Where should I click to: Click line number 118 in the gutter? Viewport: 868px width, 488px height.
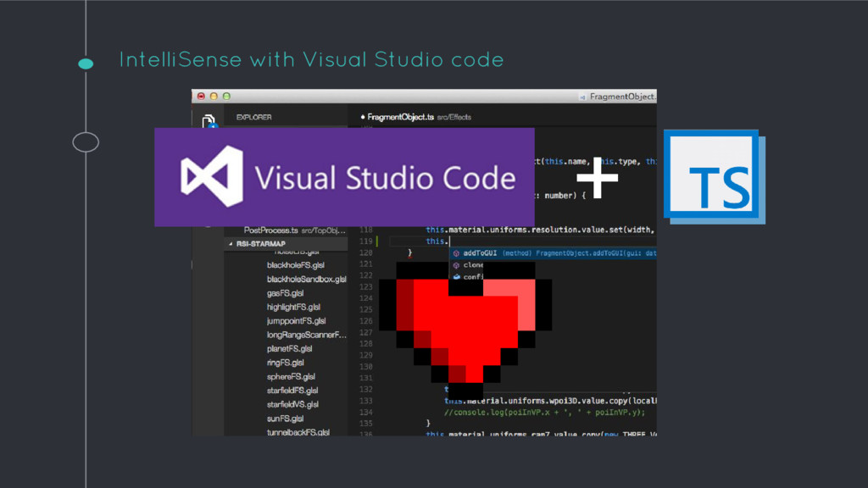pyautogui.click(x=366, y=230)
